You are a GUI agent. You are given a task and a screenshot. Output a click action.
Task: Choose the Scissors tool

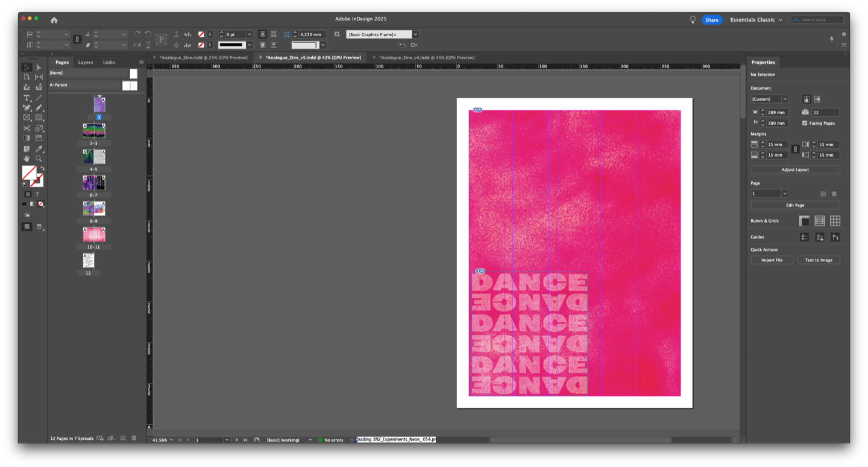click(27, 128)
